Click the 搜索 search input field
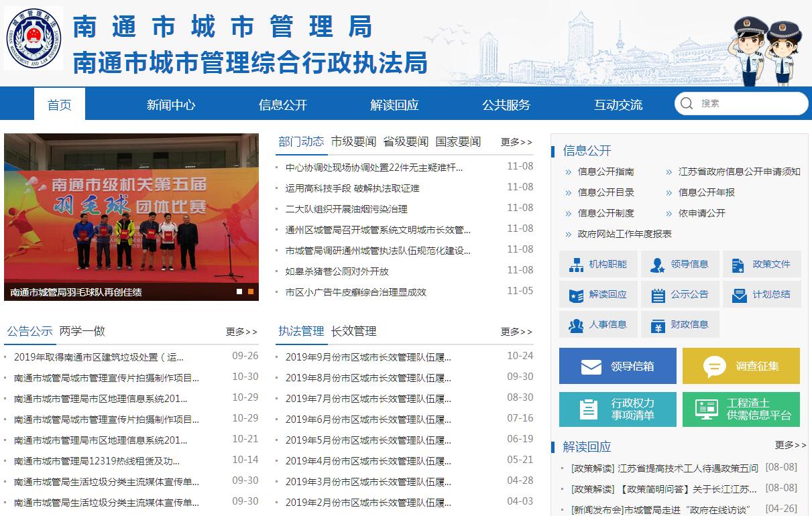Screen dimensions: 812x516 pos(748,104)
